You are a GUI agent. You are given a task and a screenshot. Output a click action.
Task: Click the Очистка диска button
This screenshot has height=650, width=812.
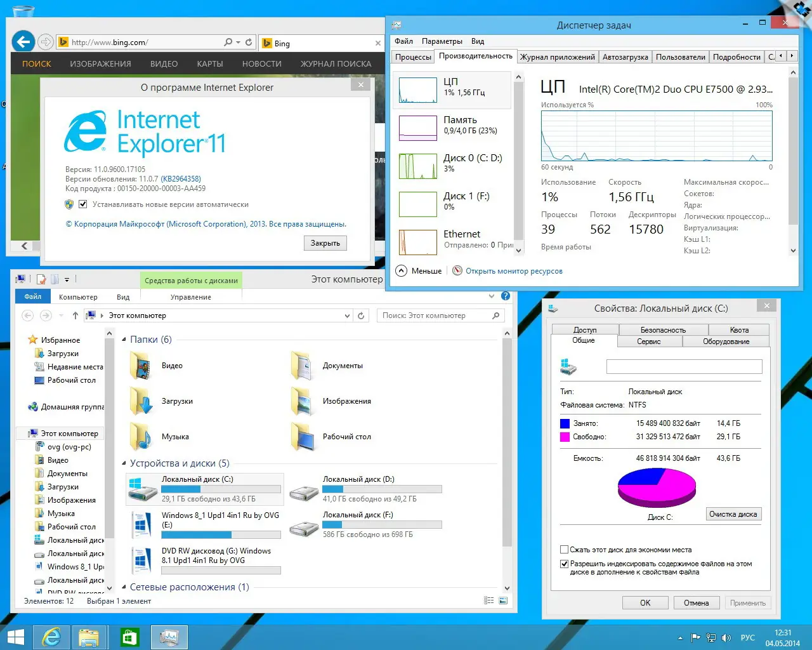[x=733, y=514]
